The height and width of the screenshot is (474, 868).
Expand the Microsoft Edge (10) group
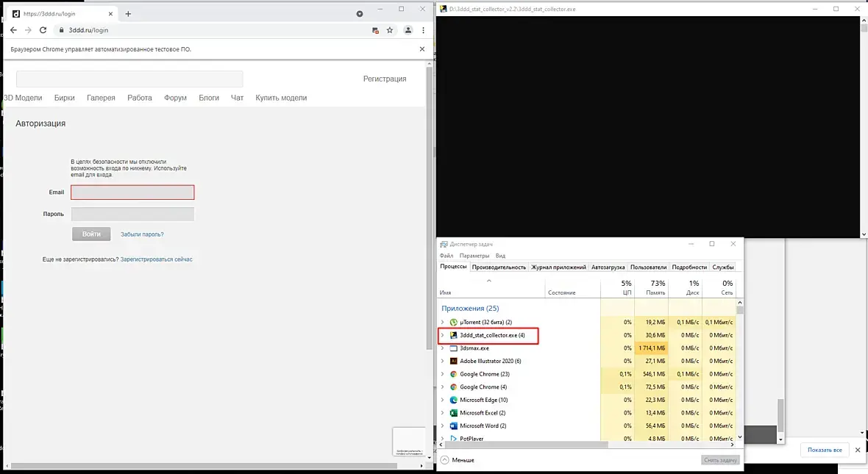tap(442, 400)
